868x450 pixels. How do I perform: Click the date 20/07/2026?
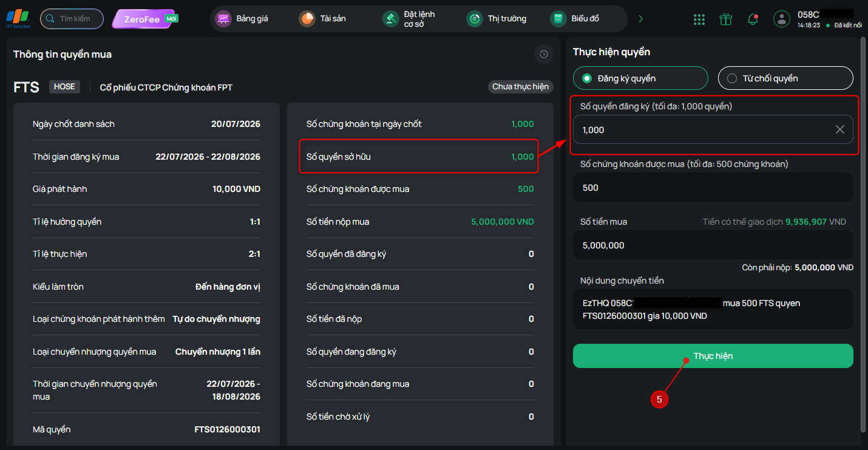(236, 124)
